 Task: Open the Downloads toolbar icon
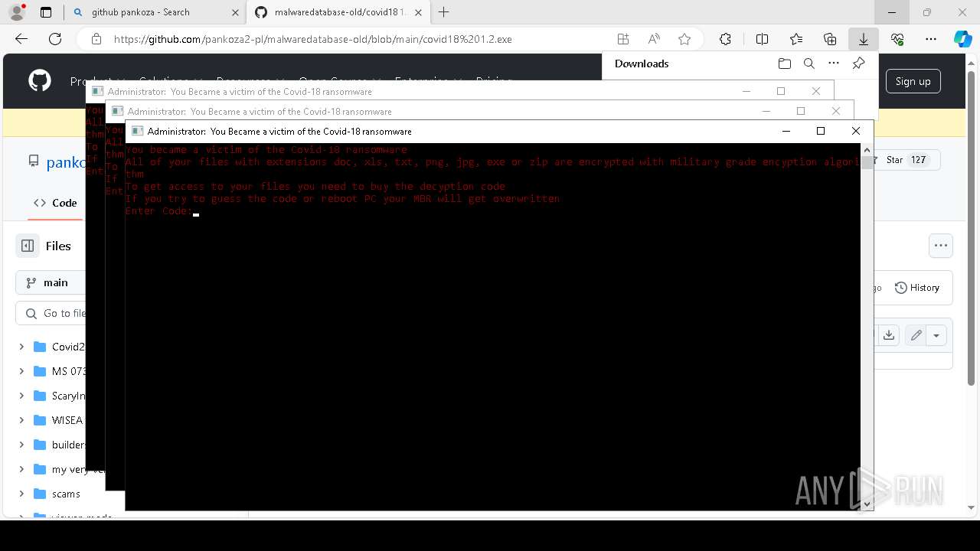coord(864,39)
